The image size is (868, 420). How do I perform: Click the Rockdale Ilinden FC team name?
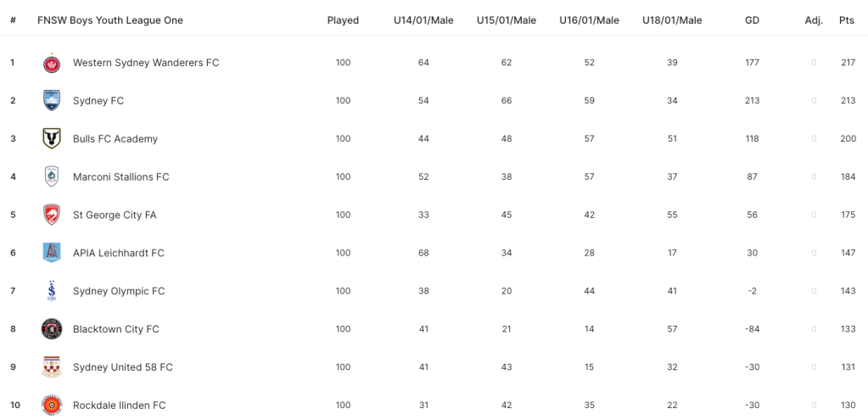pyautogui.click(x=119, y=405)
